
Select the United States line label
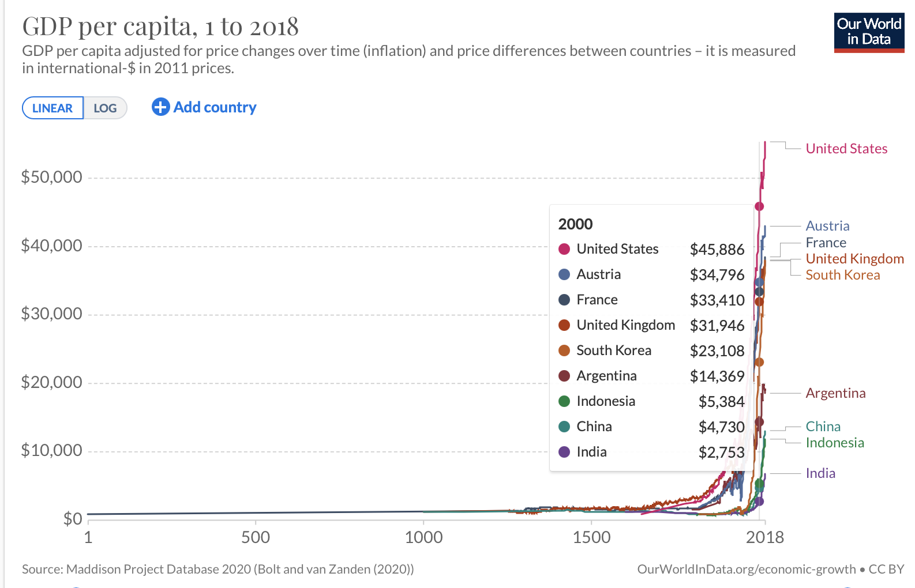pyautogui.click(x=846, y=149)
